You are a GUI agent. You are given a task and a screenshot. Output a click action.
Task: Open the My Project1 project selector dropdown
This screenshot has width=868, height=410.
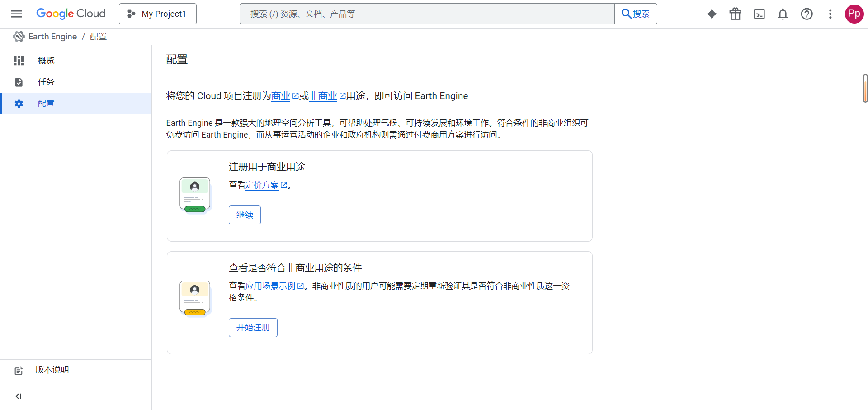click(x=157, y=14)
